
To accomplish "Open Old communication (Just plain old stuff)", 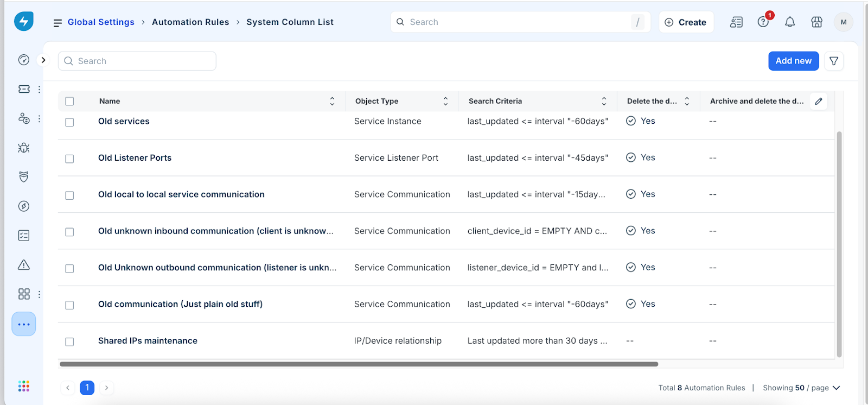I will [180, 304].
